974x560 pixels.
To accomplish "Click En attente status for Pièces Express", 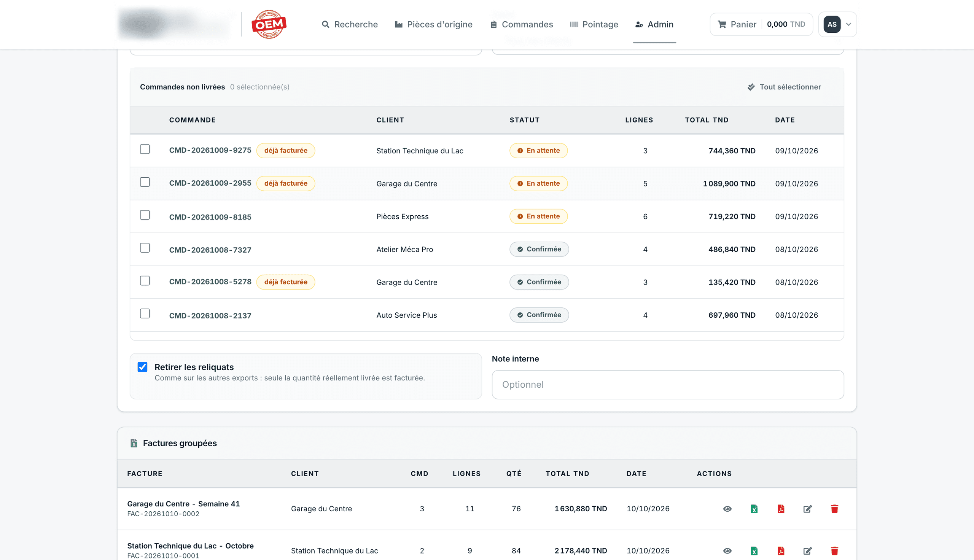I will (x=538, y=216).
